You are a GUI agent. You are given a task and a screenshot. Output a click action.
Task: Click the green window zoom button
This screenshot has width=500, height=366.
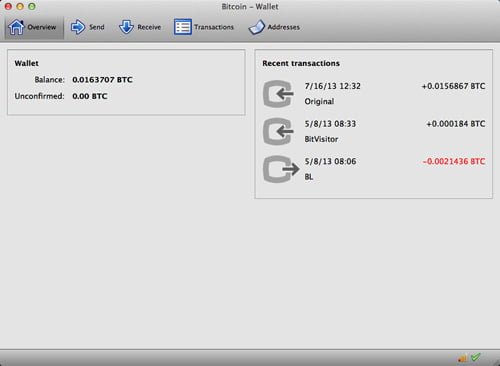click(x=32, y=6)
